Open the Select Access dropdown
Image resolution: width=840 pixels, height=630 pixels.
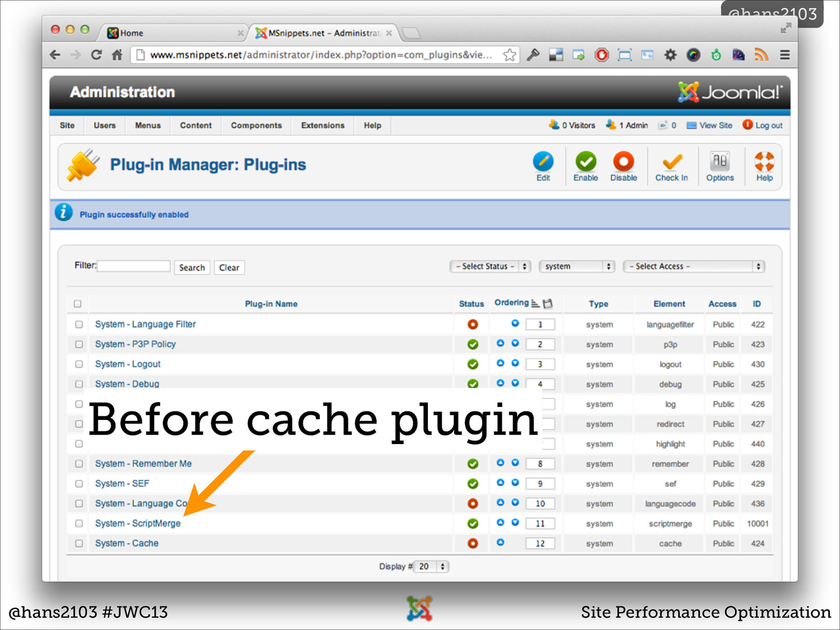(694, 266)
